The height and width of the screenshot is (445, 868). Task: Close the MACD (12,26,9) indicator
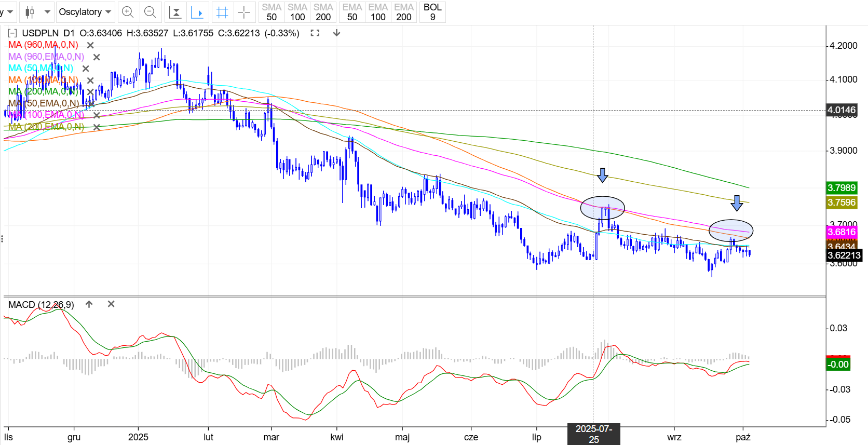click(111, 304)
